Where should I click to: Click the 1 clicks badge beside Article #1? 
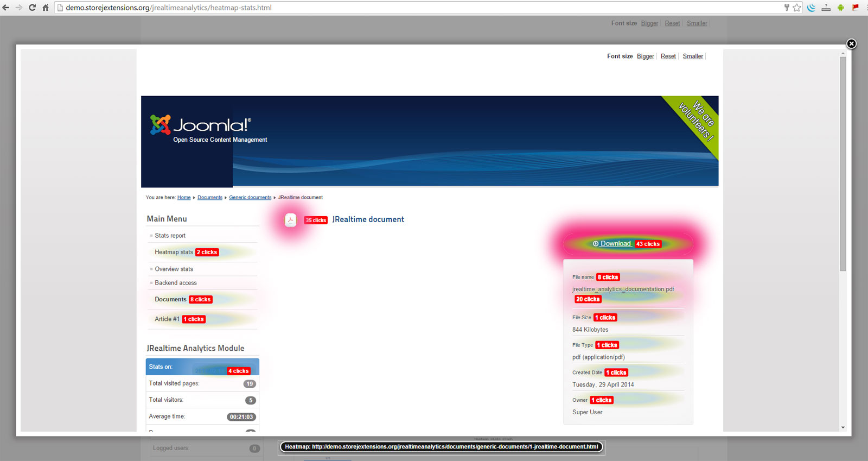pyautogui.click(x=194, y=319)
